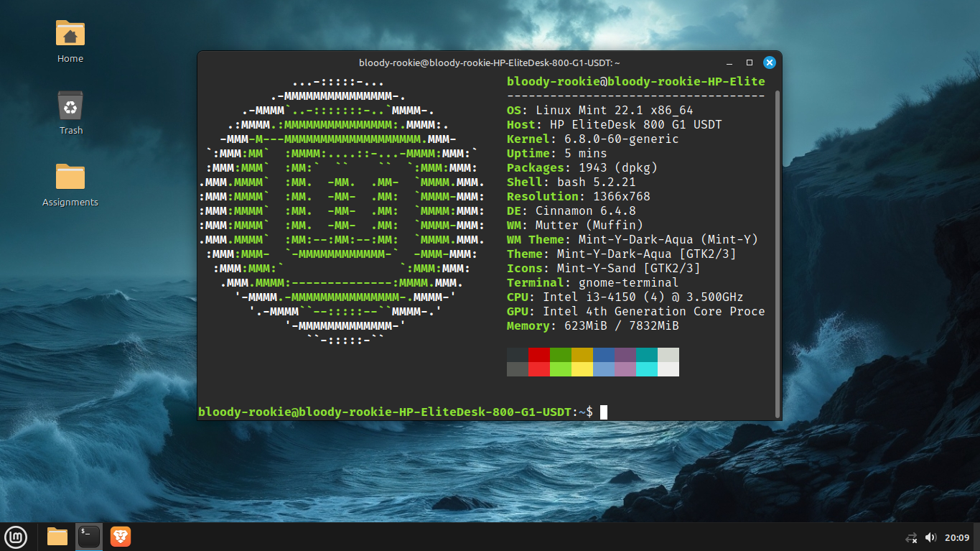The image size is (980, 551).
Task: Open Brave browser from the panel
Action: coord(121,537)
